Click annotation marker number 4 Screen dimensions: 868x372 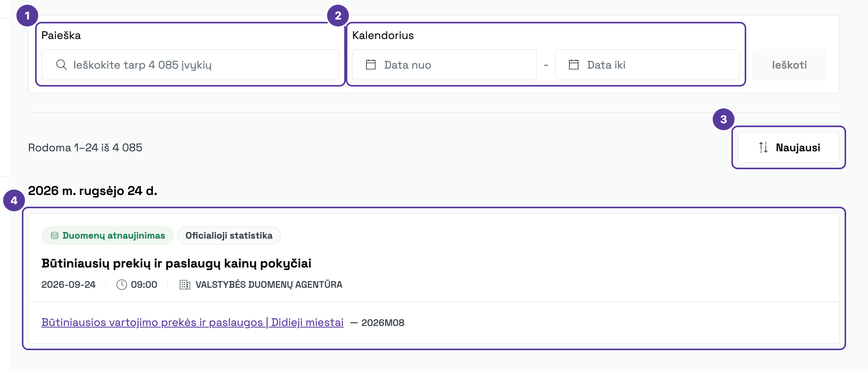(x=14, y=200)
